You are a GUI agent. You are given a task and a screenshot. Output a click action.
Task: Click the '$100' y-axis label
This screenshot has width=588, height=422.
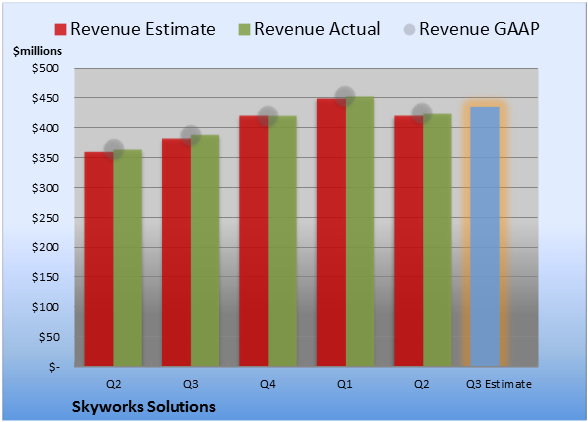pos(45,307)
